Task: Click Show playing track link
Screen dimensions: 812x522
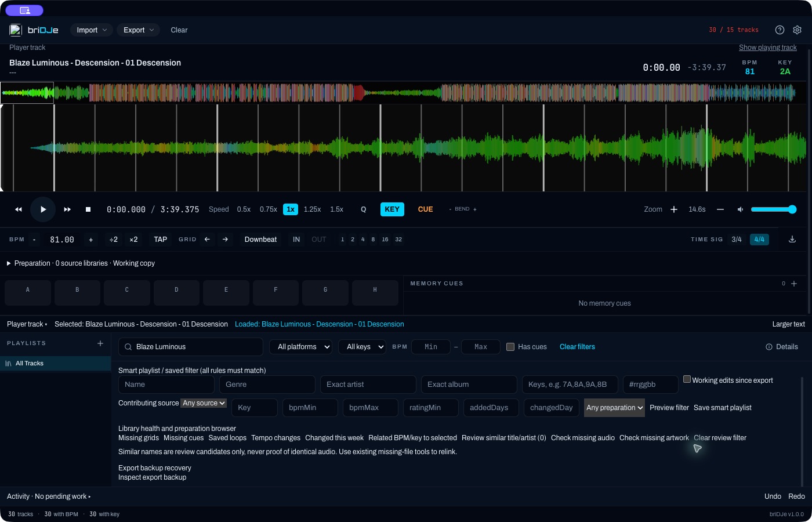Action: pos(768,48)
